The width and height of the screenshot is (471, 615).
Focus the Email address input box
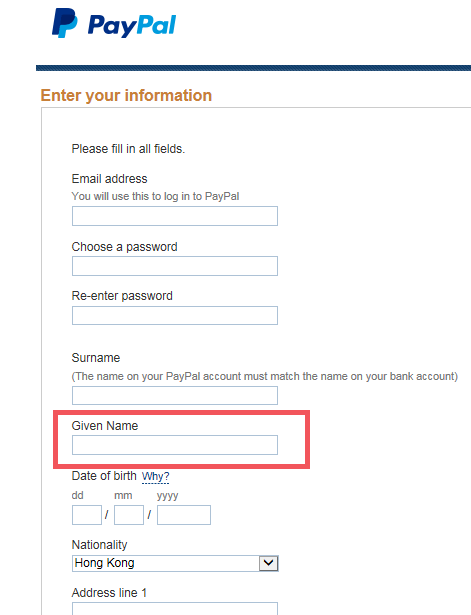click(x=175, y=216)
